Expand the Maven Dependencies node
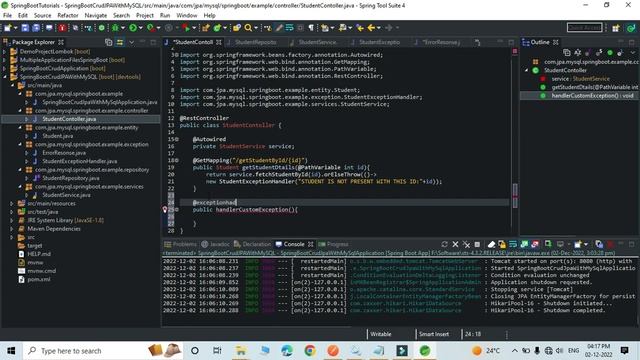This screenshot has width=640, height=360. coord(12,229)
